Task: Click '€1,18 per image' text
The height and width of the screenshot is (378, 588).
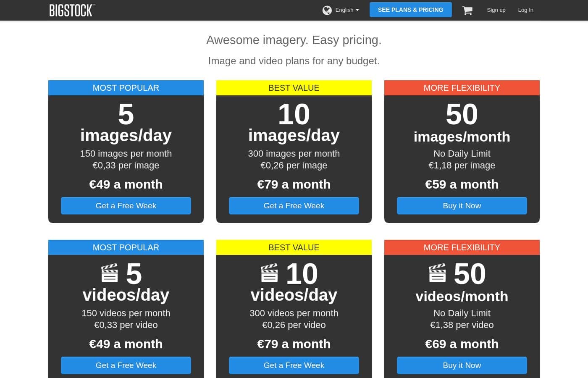Action: pyautogui.click(x=462, y=165)
